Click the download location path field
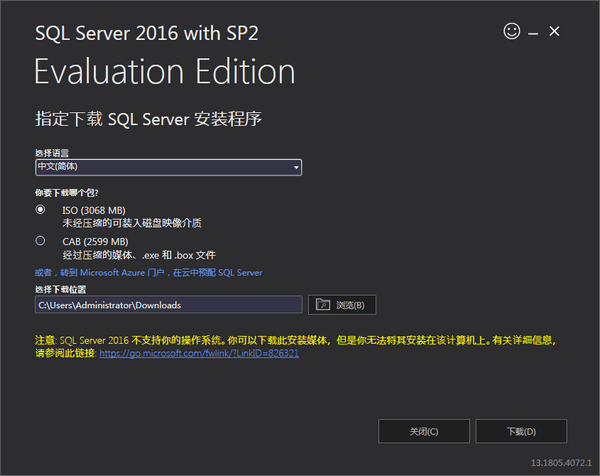600x476 pixels. coord(169,305)
